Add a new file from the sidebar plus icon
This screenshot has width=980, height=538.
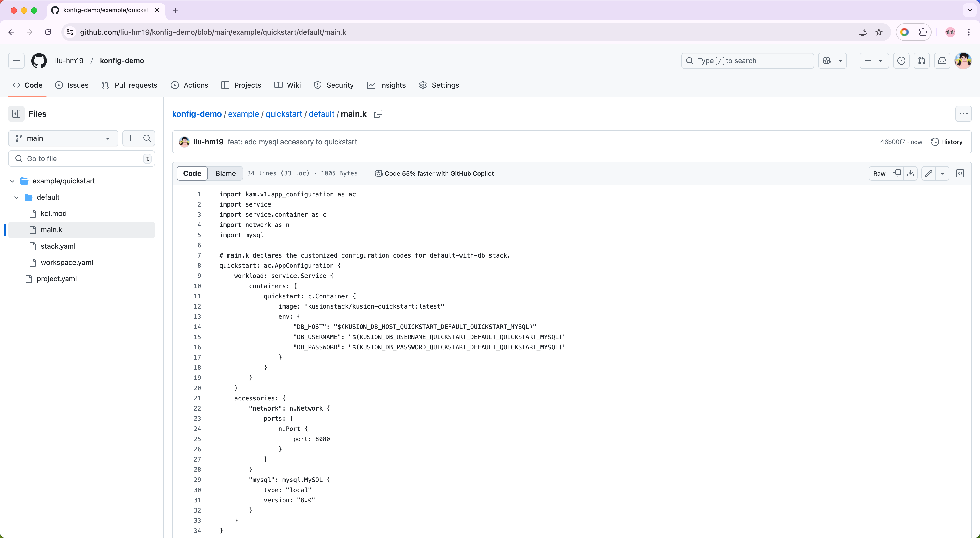130,138
